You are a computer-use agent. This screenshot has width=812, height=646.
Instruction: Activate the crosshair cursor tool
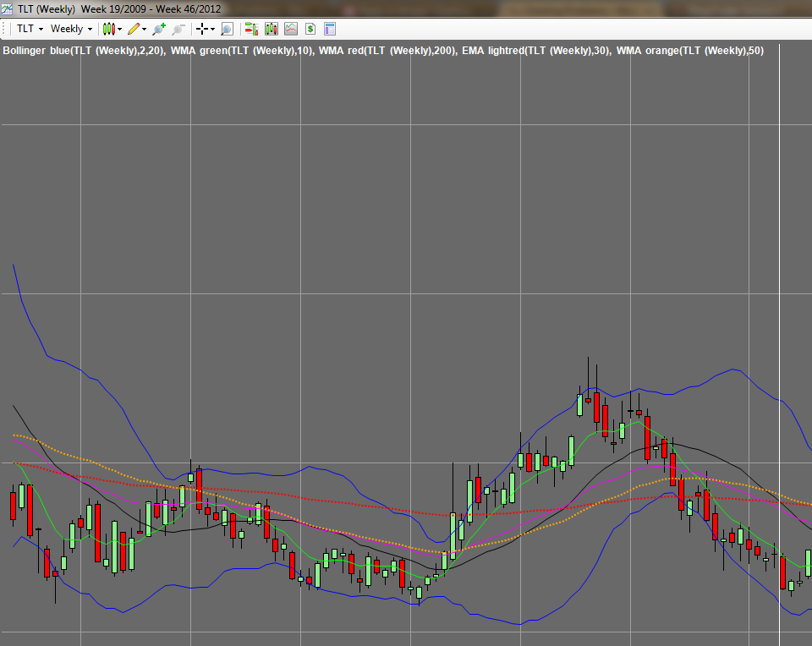(202, 29)
